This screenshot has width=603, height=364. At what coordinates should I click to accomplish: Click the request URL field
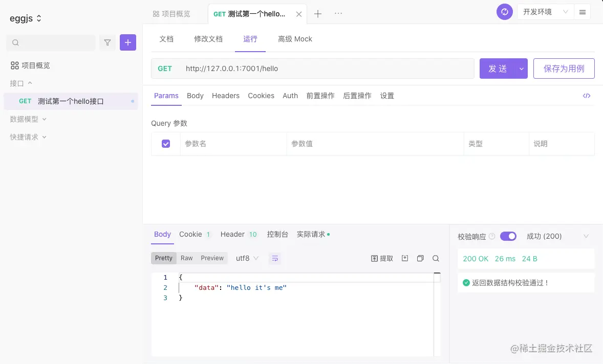tap(327, 69)
